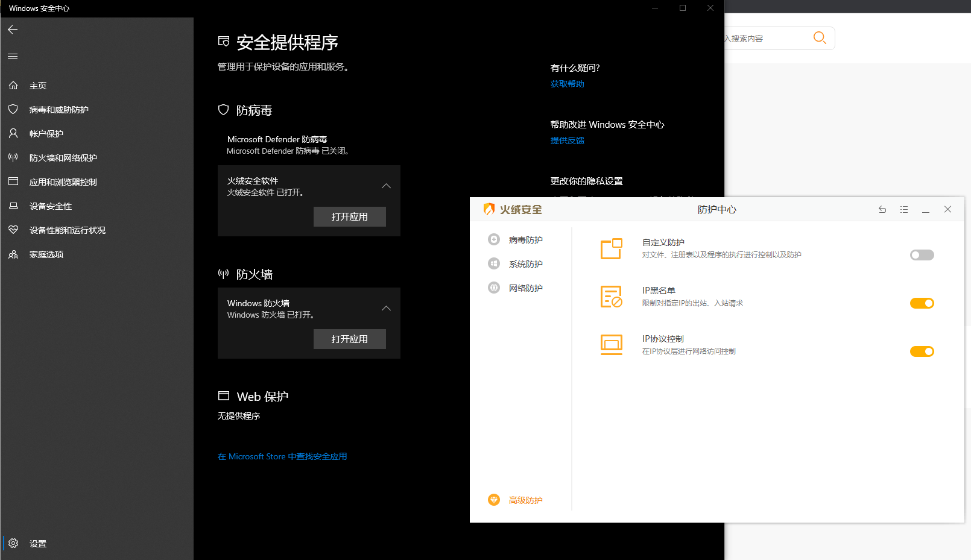Screen dimensions: 971x560
Task: Click the window icon for 应用和浏览器控制
Action: click(13, 181)
